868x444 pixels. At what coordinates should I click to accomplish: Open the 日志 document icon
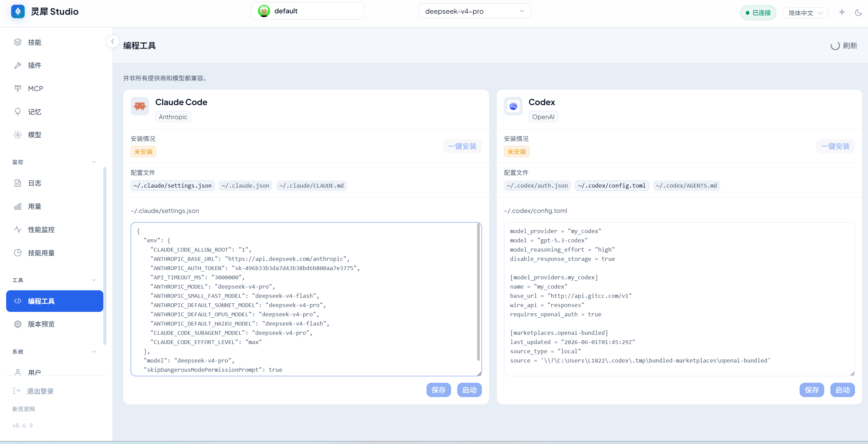click(18, 183)
